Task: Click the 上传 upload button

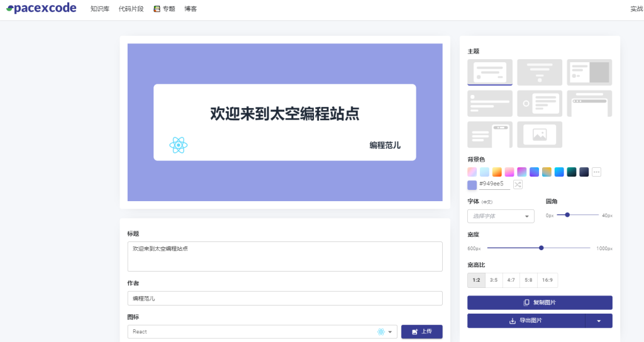Action: (422, 332)
